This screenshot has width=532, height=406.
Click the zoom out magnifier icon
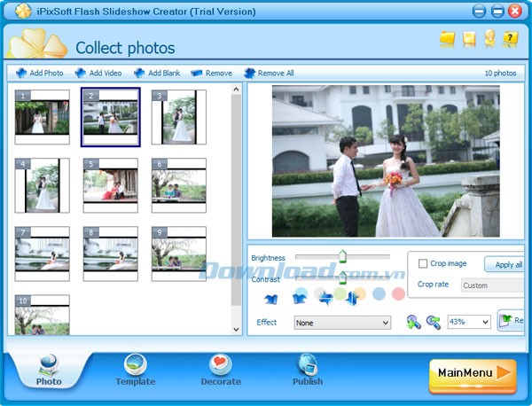tap(434, 322)
